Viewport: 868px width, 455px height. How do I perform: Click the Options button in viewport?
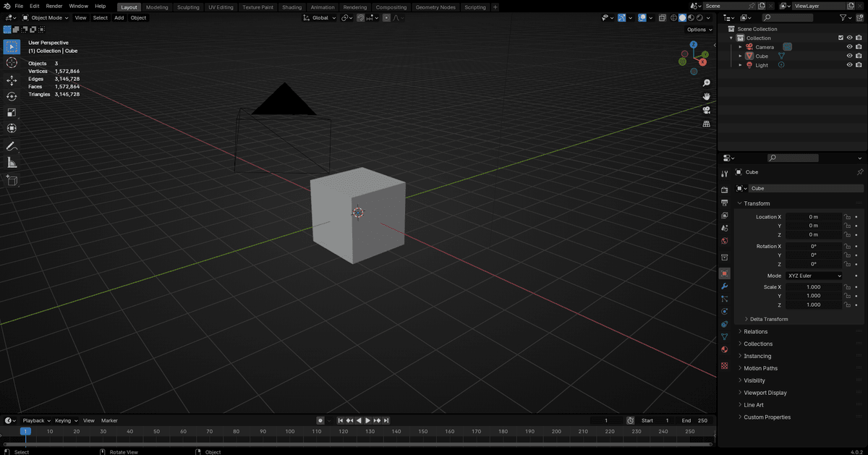pyautogui.click(x=699, y=30)
